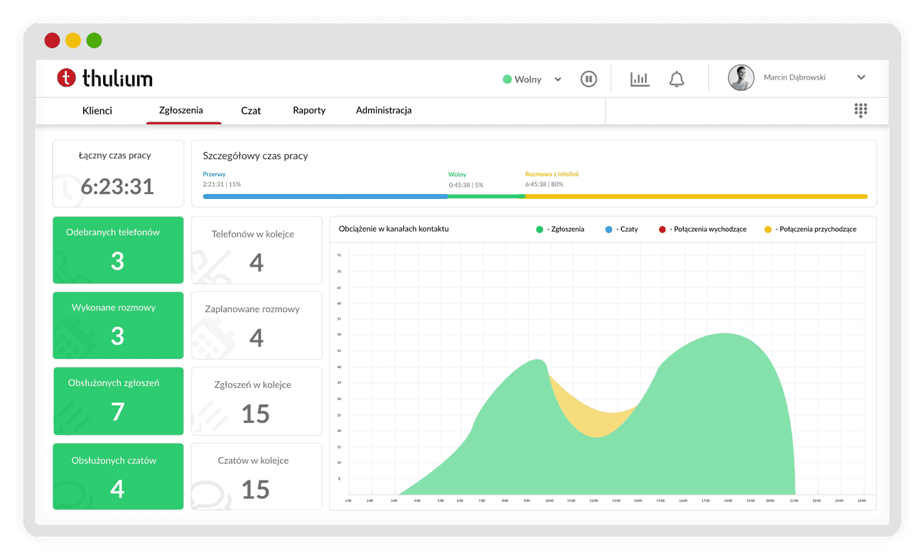Click the 2:21:31 | 15% value
The image size is (924, 560).
(222, 184)
